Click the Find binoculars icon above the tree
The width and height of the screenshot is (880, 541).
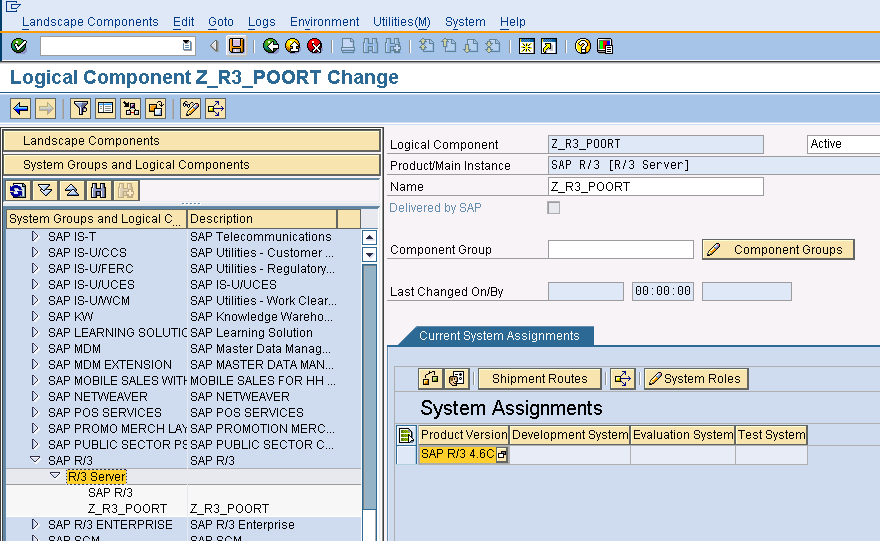coord(99,190)
